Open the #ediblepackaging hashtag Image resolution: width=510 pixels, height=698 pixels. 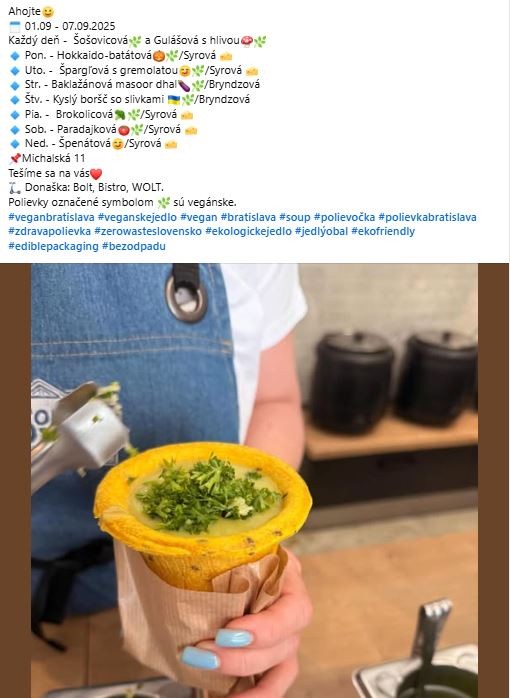coord(53,246)
